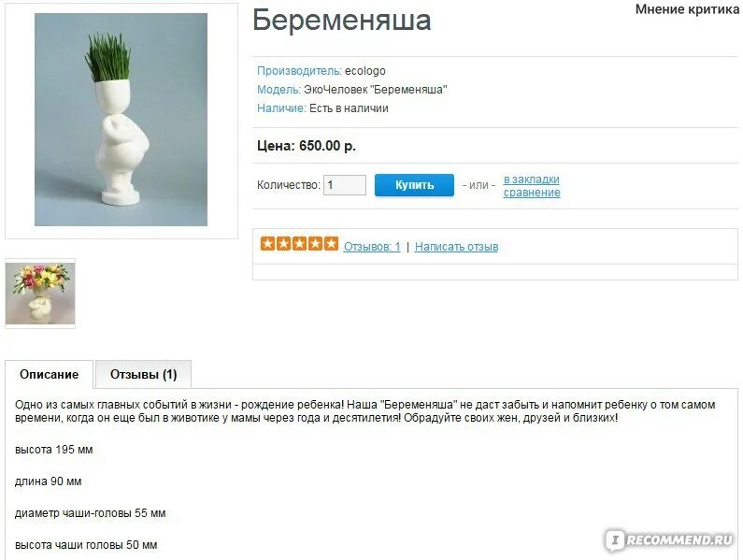Click the ecologo manufacturer name
The image size is (743, 560).
[x=364, y=71]
